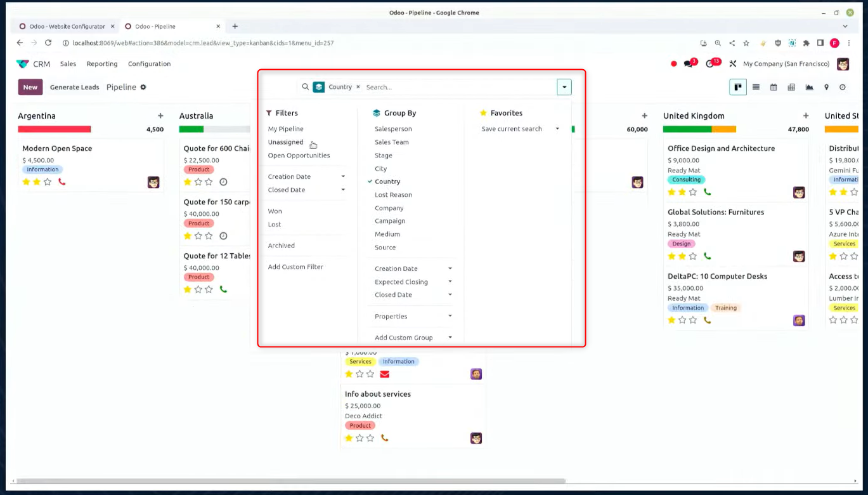Open the debug tools wrench icon

[x=733, y=64]
